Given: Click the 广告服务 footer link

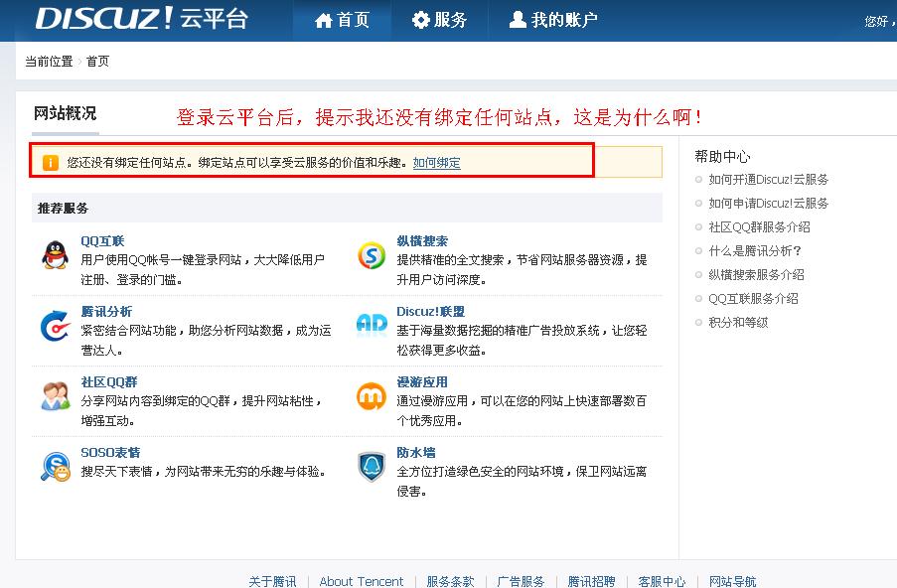Looking at the screenshot, I should pos(521,581).
